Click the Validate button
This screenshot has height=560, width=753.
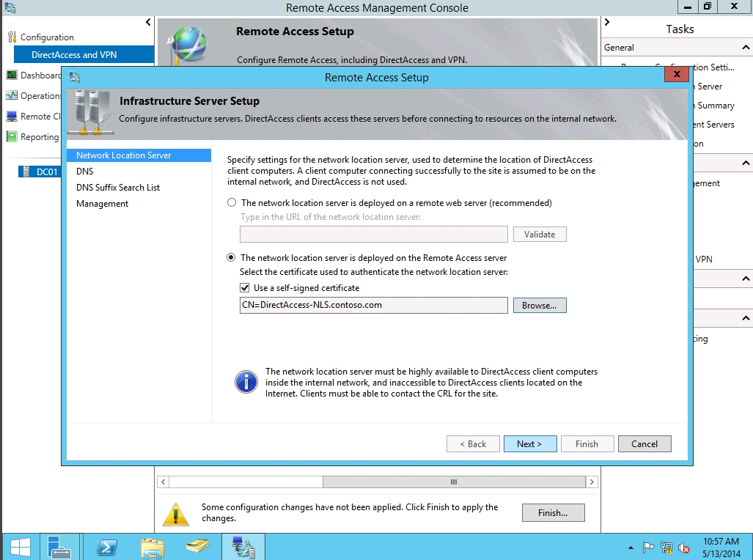tap(540, 235)
